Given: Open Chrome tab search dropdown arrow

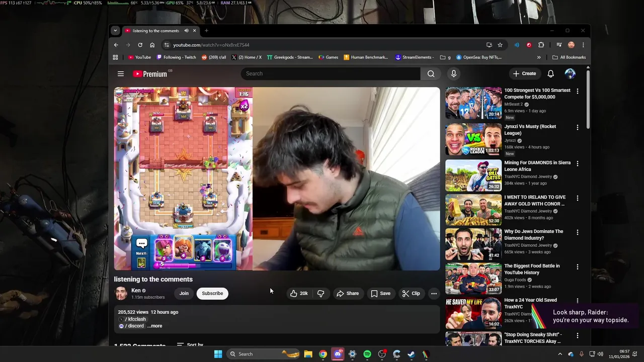Looking at the screenshot, I should tap(115, 31).
